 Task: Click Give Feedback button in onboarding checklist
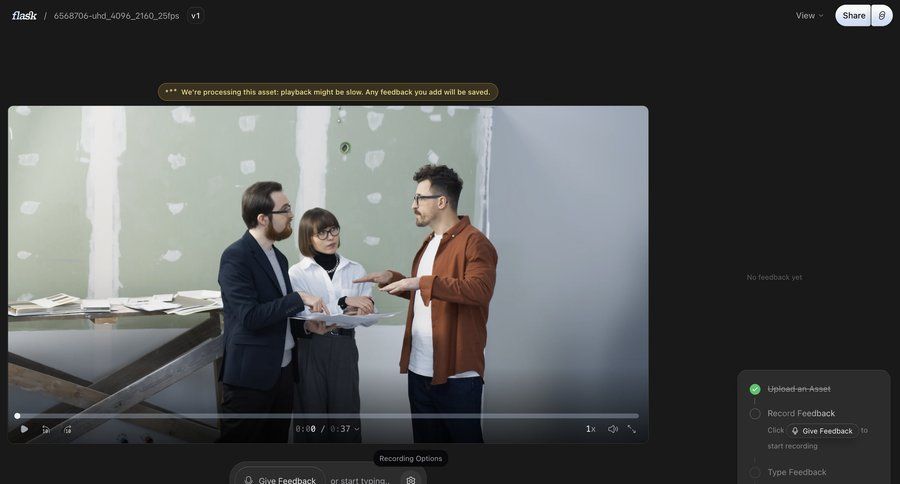point(822,431)
